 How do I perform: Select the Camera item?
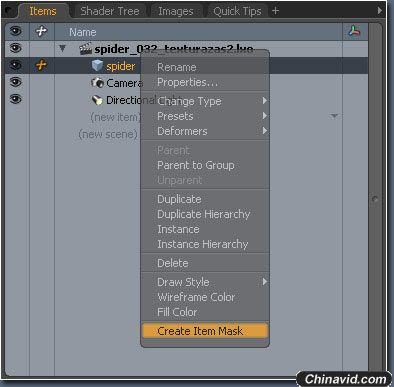[x=124, y=83]
